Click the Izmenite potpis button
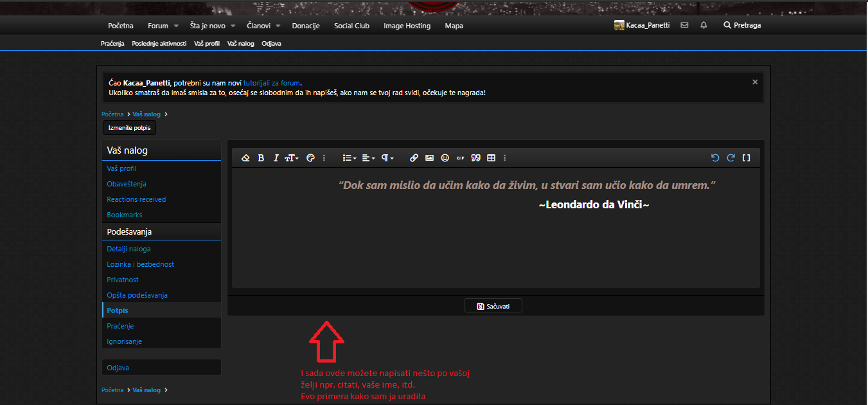The image size is (868, 405). coord(129,128)
